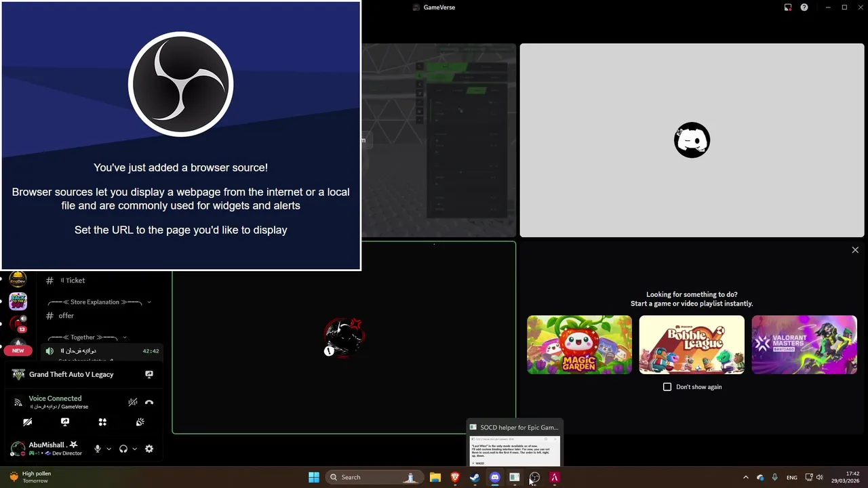The width and height of the screenshot is (868, 488).
Task: Click the pop-out icon in title bar
Action: [x=788, y=7]
